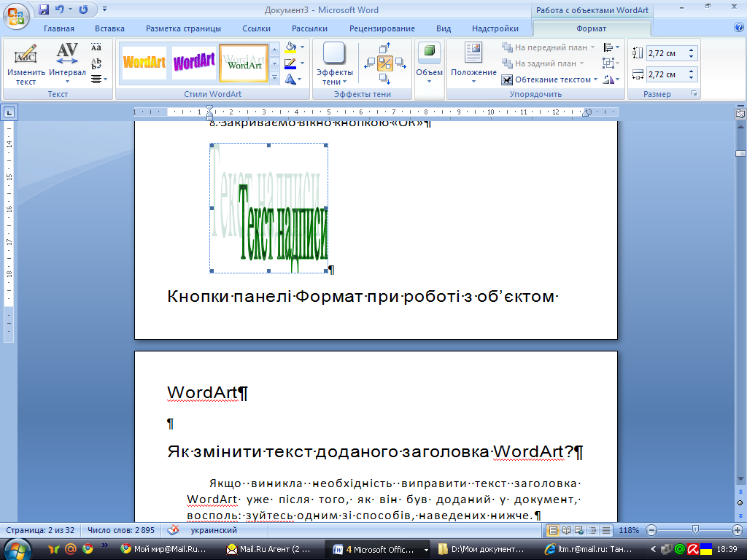
Task: Open Word help question mark
Action: click(739, 28)
